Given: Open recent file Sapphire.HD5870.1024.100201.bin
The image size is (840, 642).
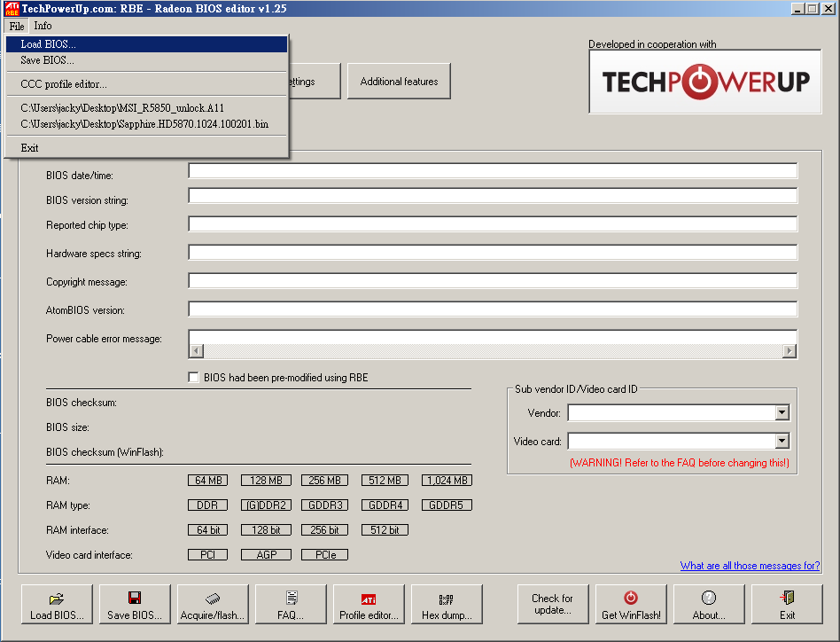Looking at the screenshot, I should click(x=146, y=124).
